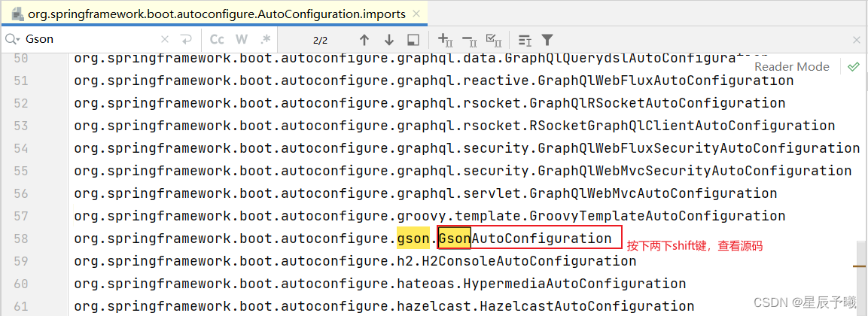Click servlet GraphQlWebMvcAutoConfiguration line 56
This screenshot has height=316, width=868.
coord(653,193)
